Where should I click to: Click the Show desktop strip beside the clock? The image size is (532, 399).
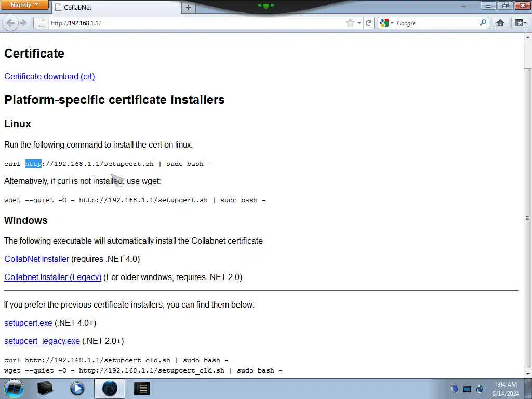pos(528,389)
